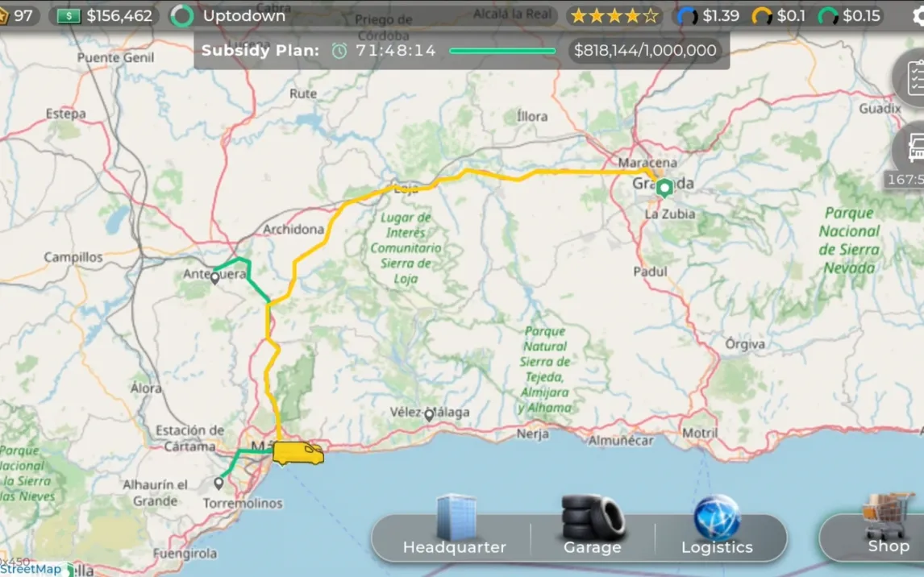Tap the green Granada destination marker
The image size is (924, 577).
664,189
